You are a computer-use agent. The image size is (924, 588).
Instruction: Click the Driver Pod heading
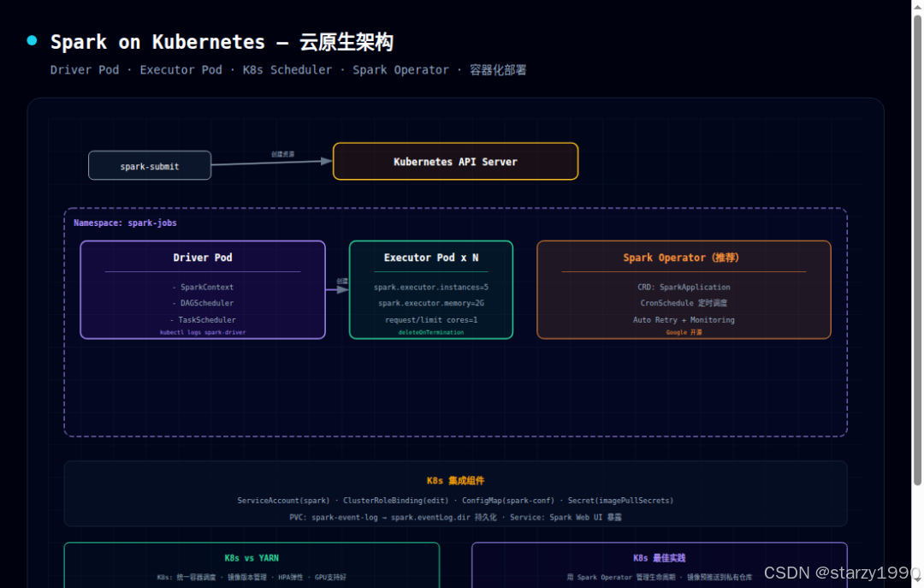click(x=203, y=258)
